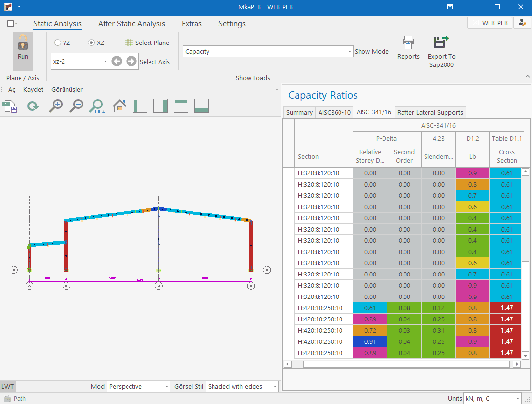Click the Görünüşler menu

pos(67,90)
